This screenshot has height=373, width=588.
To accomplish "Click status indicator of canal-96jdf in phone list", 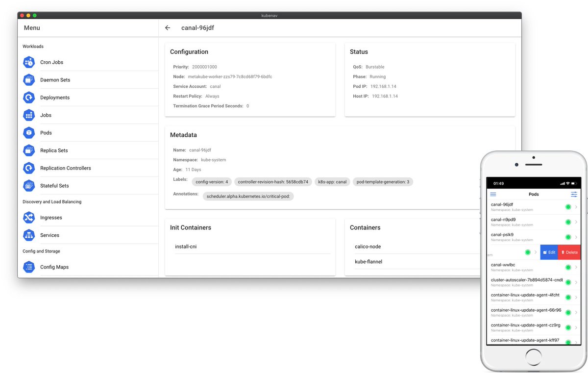I will (568, 207).
